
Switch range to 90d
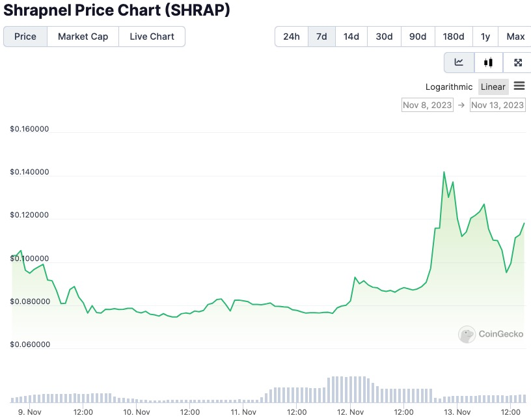pos(418,36)
